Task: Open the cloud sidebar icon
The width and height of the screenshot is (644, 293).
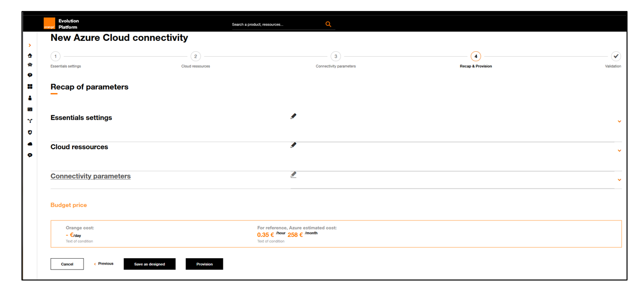Action: (x=30, y=144)
